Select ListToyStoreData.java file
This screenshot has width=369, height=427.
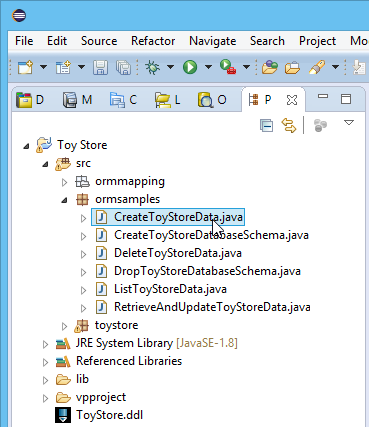click(170, 289)
